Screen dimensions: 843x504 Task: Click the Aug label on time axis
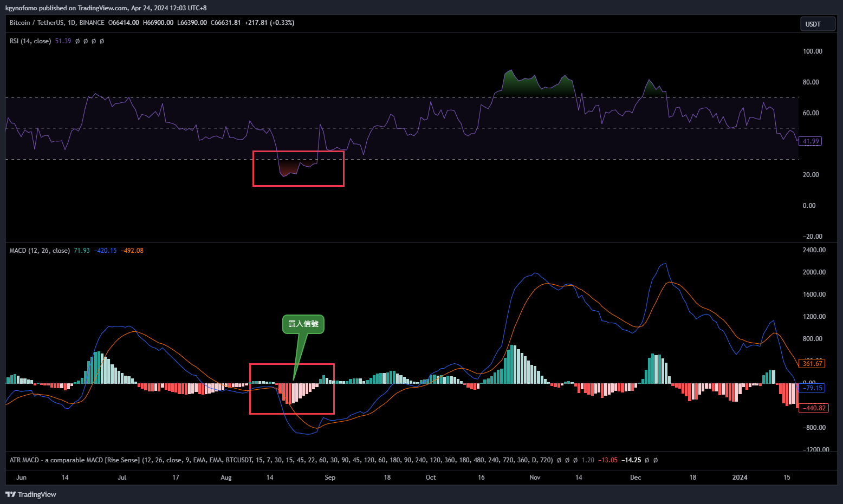(x=226, y=477)
